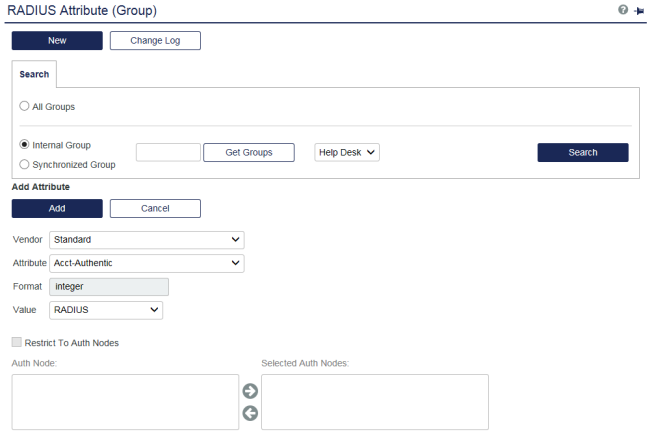652x434 pixels.
Task: Click right arrow to add auth node
Action: click(250, 391)
